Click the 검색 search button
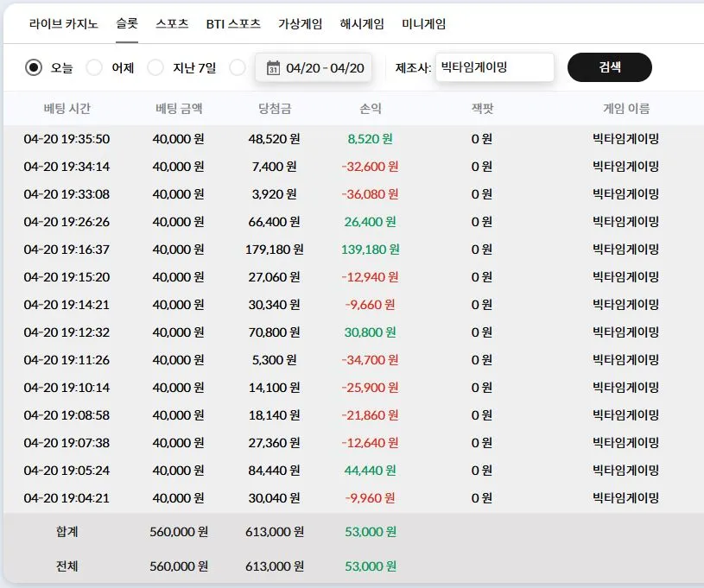704x588 pixels. (x=610, y=67)
